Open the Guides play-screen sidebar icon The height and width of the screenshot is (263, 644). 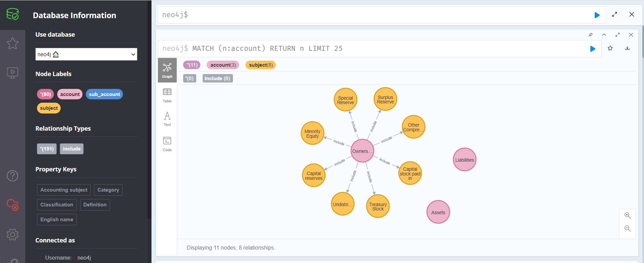tap(12, 73)
